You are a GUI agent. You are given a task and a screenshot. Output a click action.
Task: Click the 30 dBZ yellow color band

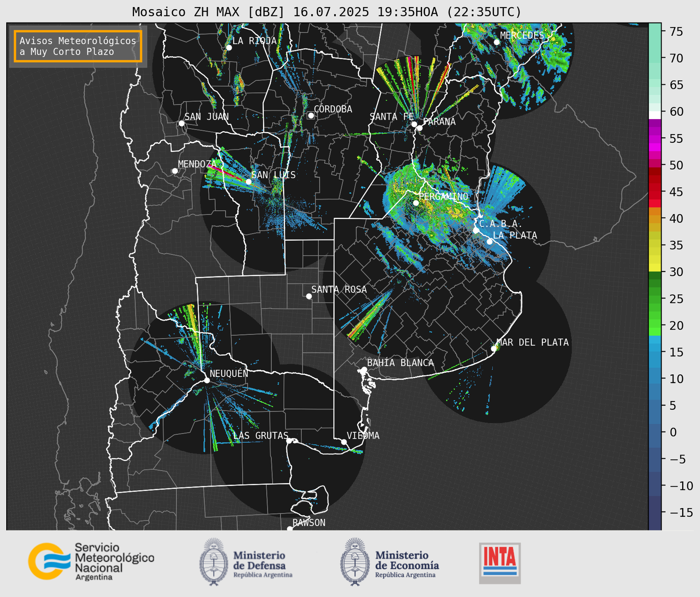(655, 268)
